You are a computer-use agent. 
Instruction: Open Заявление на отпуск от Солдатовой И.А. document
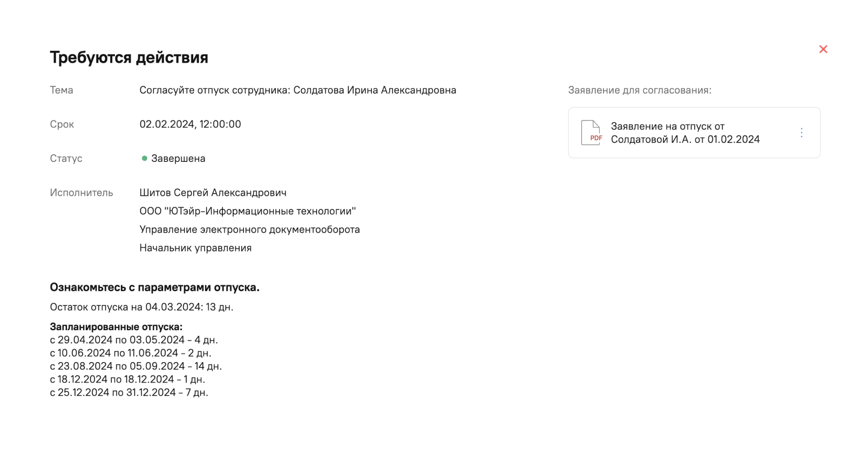tap(685, 133)
